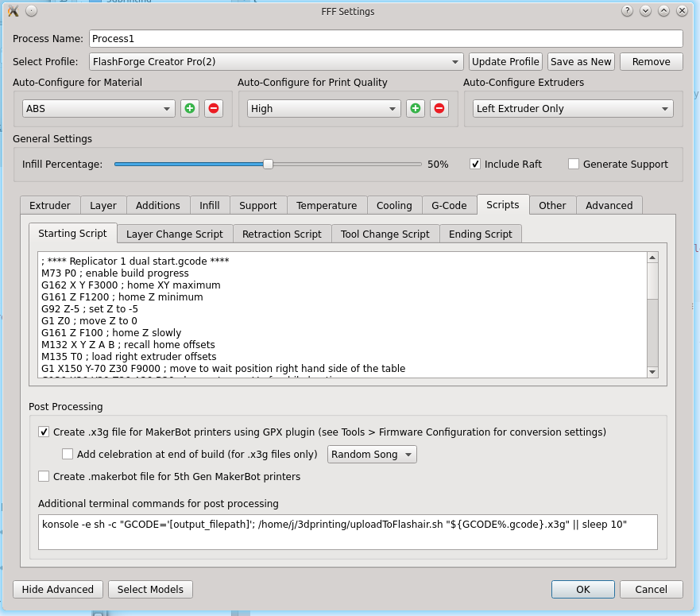This screenshot has width=700, height=616.
Task: Click the Update Profile button
Action: click(506, 62)
